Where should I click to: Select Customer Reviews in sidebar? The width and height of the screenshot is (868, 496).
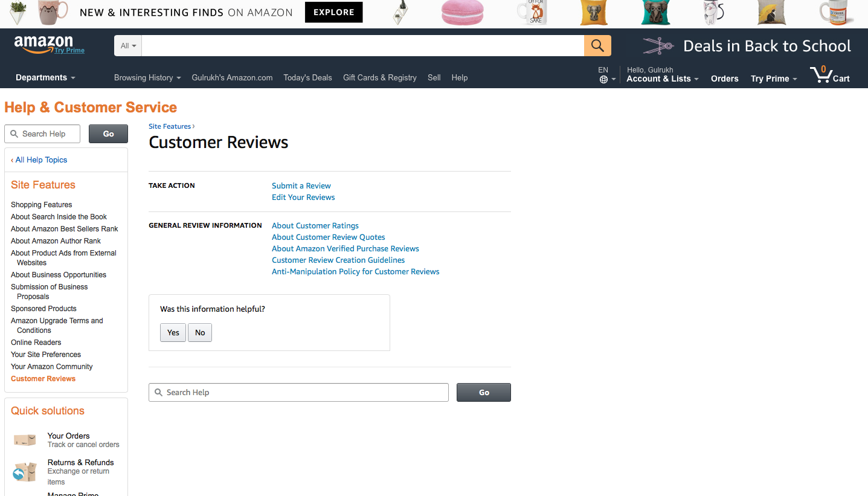43,379
